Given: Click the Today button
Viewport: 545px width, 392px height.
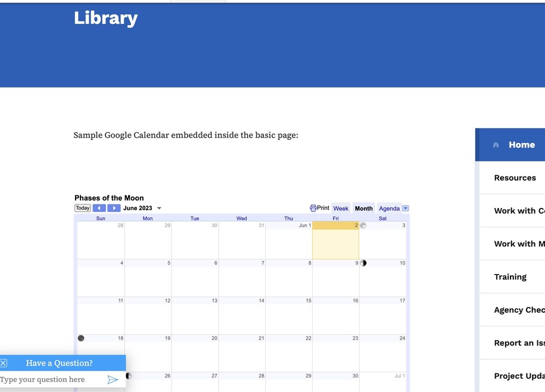Looking at the screenshot, I should (x=83, y=209).
